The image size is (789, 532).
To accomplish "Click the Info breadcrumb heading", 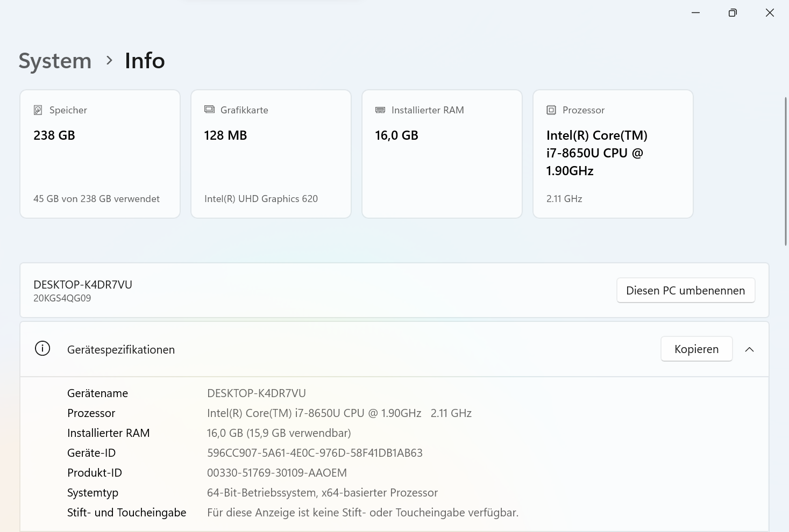I will point(145,61).
